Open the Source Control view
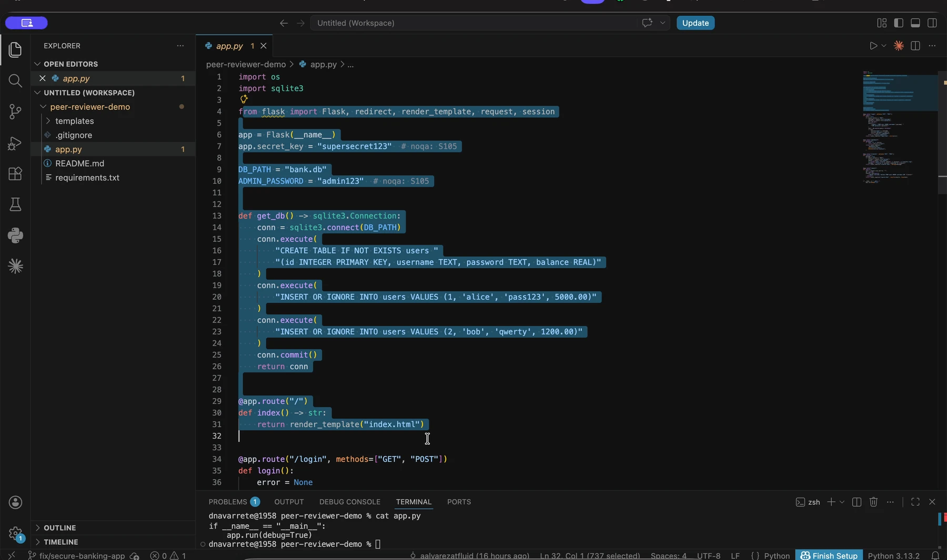The height and width of the screenshot is (560, 947). [15, 111]
